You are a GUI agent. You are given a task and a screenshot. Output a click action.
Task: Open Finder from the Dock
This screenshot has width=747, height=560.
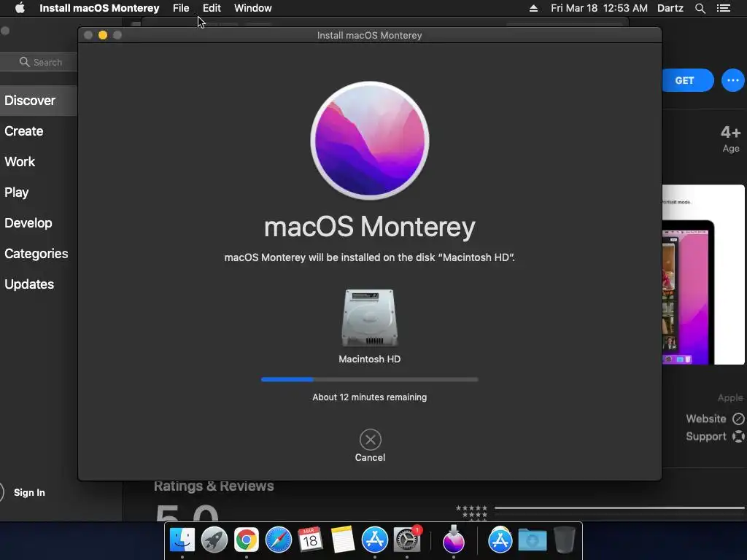click(182, 540)
